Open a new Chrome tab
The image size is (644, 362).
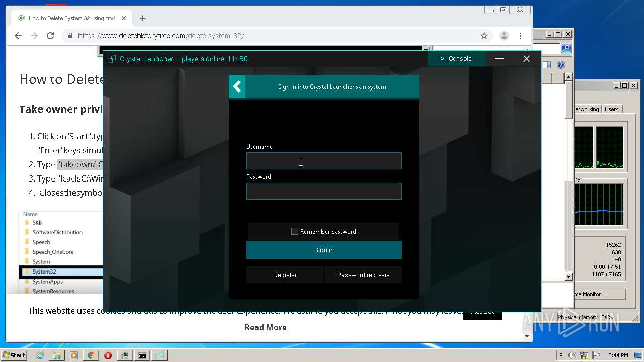click(x=143, y=18)
